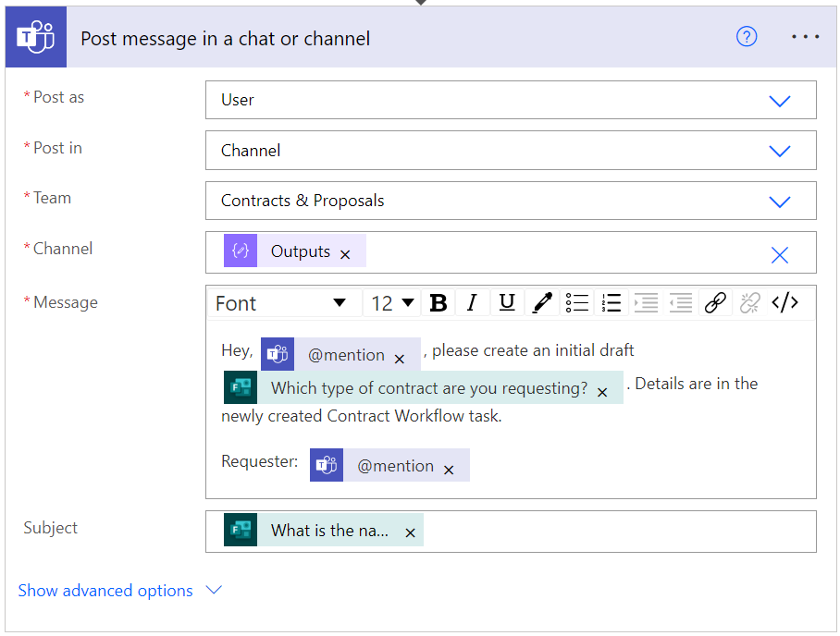Open the Font family dropdown
The image size is (840, 636).
287,302
